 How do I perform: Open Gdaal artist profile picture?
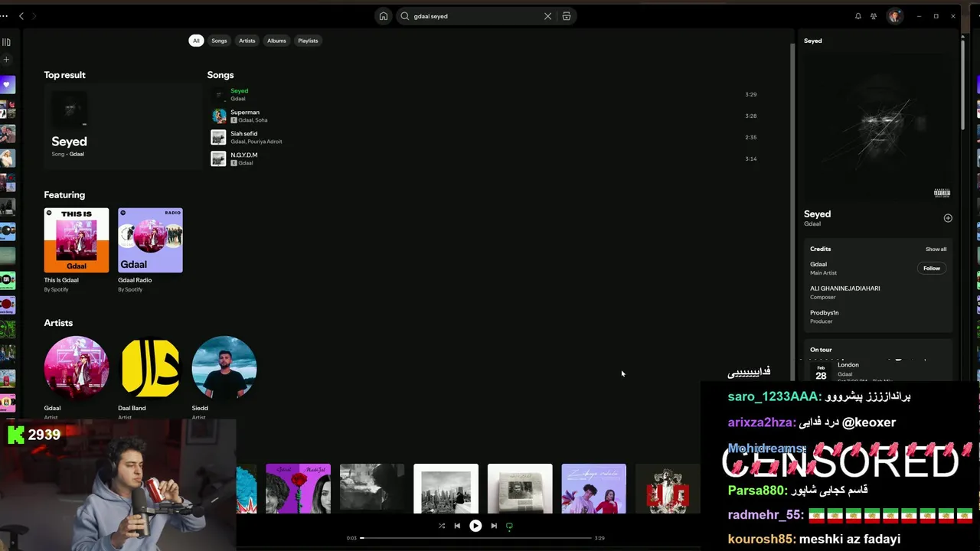(x=77, y=368)
